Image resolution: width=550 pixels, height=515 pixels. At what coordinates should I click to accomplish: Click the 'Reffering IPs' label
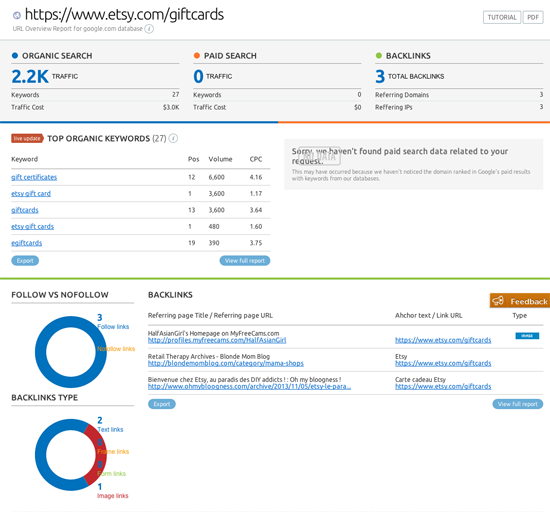tap(394, 107)
